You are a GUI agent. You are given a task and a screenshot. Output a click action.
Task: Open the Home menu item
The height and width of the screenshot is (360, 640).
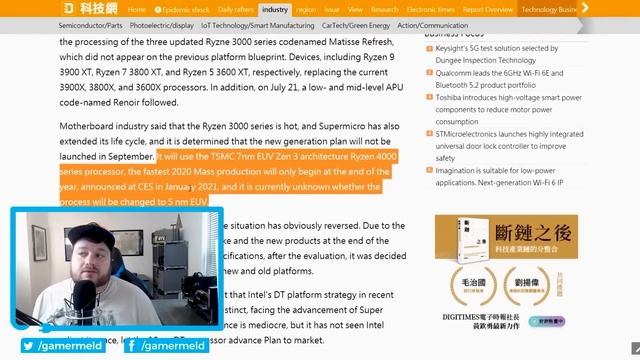point(137,9)
